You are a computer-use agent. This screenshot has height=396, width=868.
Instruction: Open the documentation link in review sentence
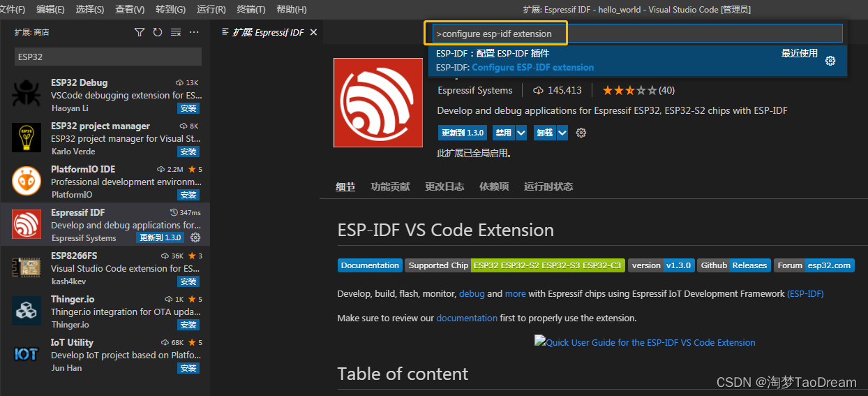[x=467, y=318]
